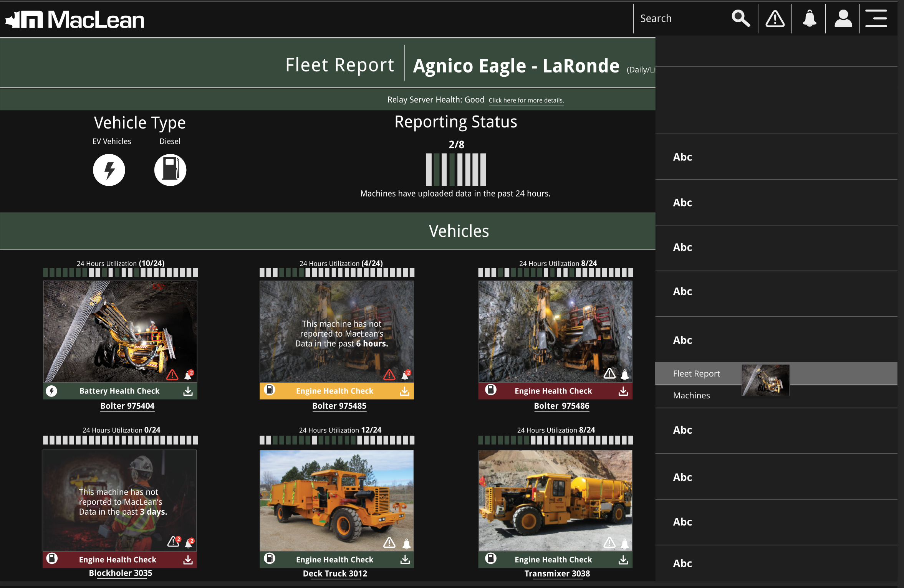Download Transmixer 3038 engine health report
This screenshot has height=588, width=904.
pos(623,560)
